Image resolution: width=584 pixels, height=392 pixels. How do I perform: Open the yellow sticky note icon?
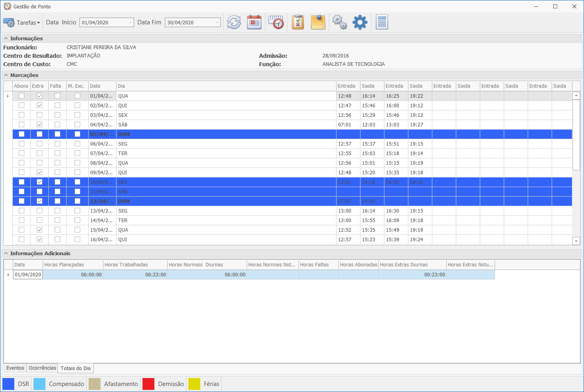pos(318,22)
